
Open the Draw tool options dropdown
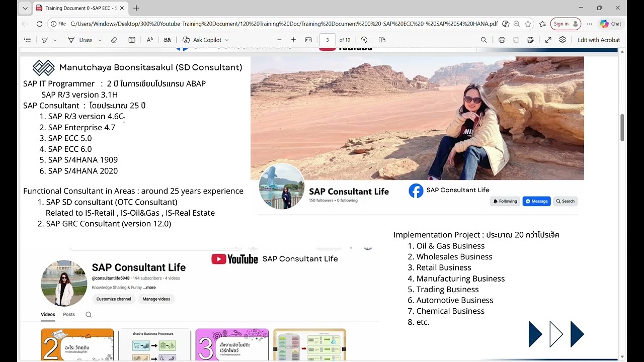tap(100, 40)
